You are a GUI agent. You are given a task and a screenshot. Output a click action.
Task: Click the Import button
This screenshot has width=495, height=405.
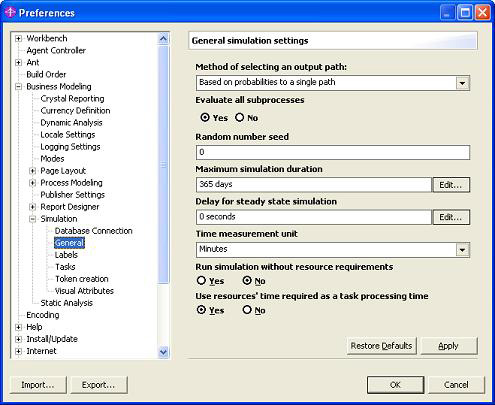pyautogui.click(x=38, y=385)
